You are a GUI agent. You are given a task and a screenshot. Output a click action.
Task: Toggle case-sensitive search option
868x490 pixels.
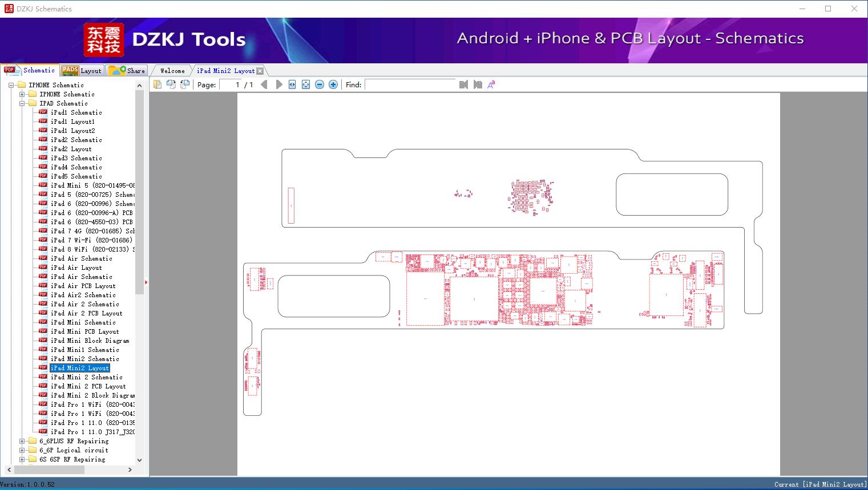click(x=491, y=84)
